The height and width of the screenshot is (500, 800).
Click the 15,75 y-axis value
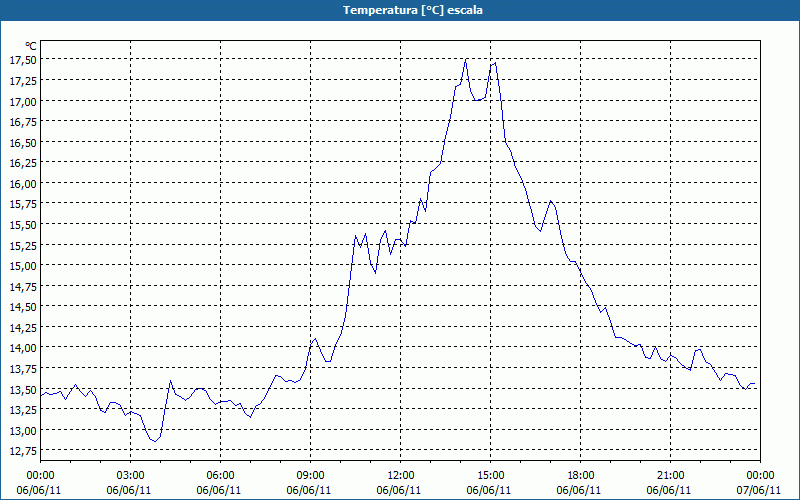[23, 204]
